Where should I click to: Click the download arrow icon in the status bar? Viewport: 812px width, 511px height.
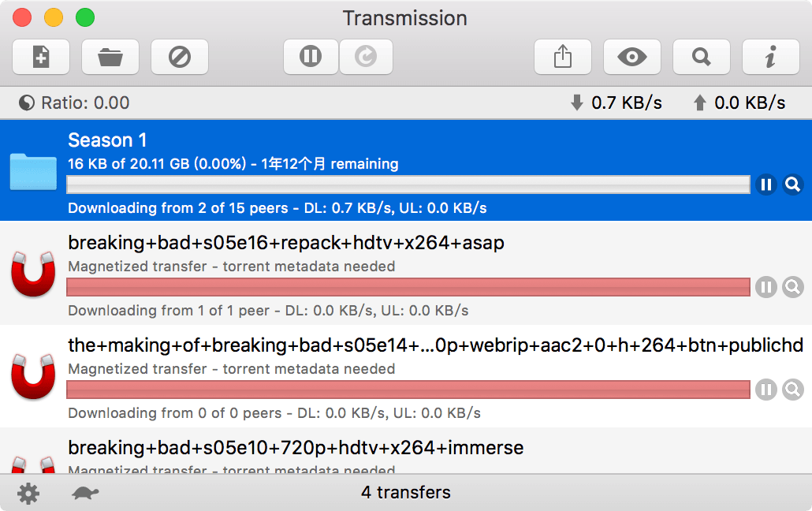coord(577,103)
